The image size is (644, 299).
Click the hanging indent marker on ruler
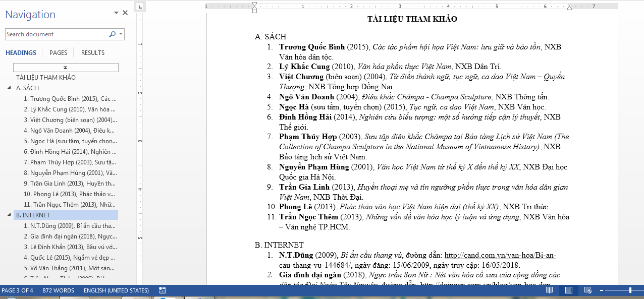(x=254, y=9)
